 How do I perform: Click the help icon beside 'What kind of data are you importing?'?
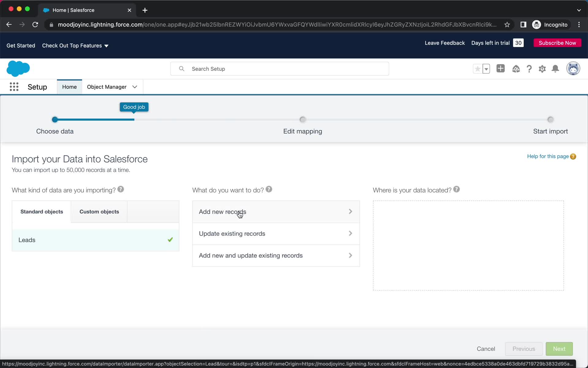click(x=121, y=189)
